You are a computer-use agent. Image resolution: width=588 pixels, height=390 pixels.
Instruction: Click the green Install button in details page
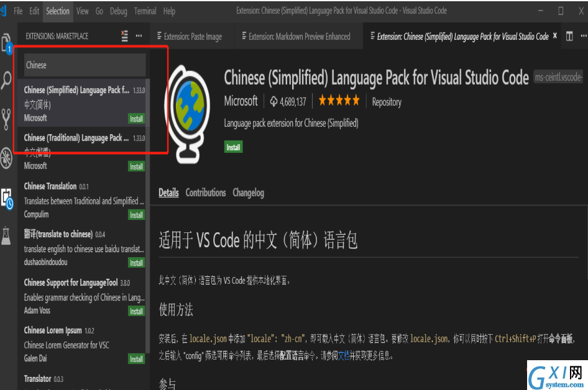[x=233, y=147]
